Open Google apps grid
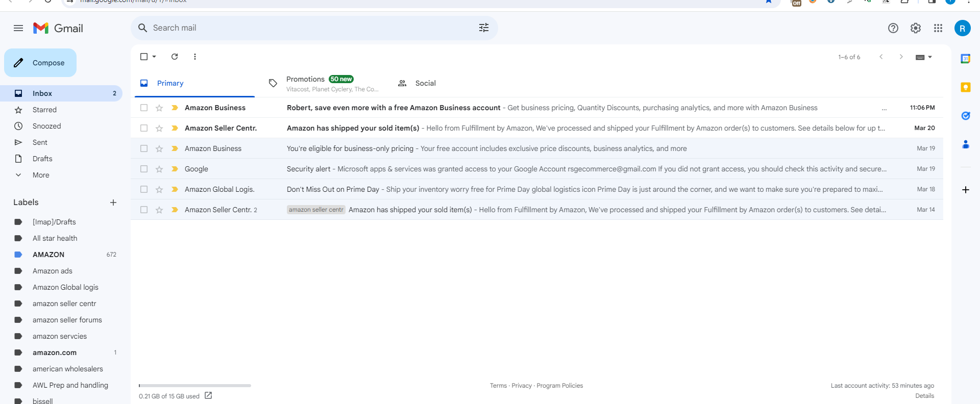 [938, 28]
